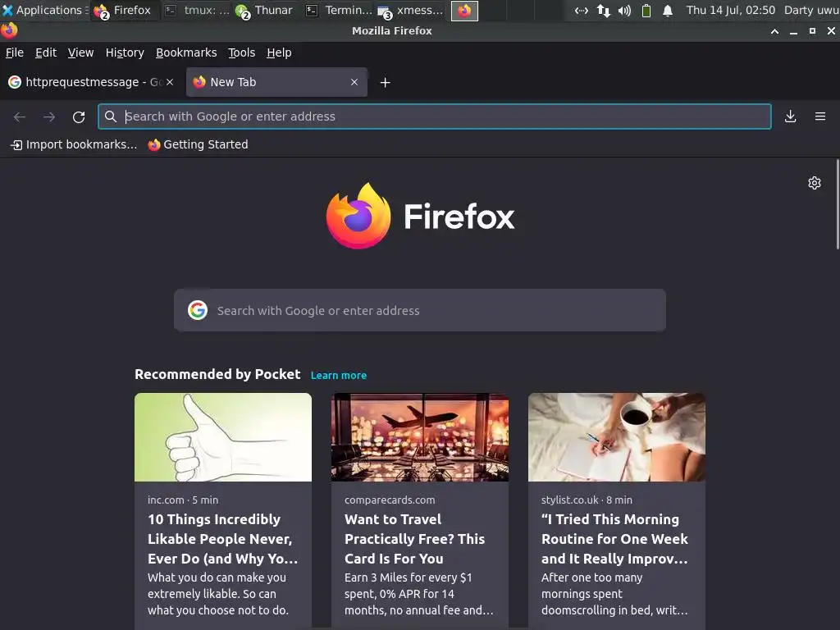Screen dimensions: 840x630
Task: Click the network up-down arrows tray icon
Action: (604, 10)
